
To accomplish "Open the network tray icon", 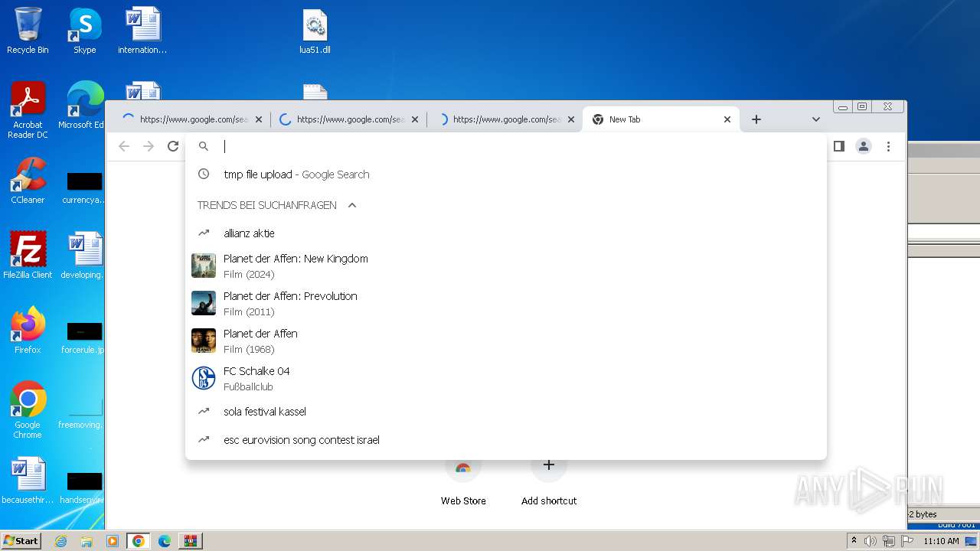I will coord(889,541).
